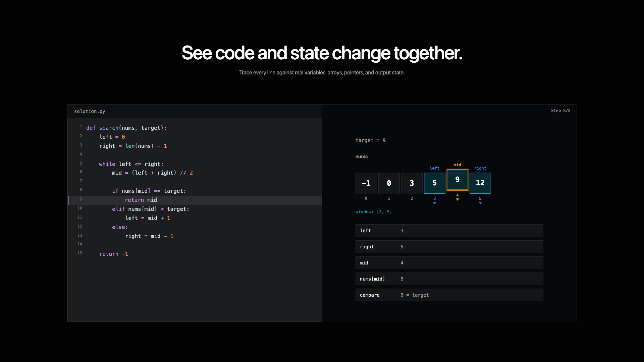Image resolution: width=644 pixels, height=362 pixels.
Task: Click the target = 9 label
Action: coord(371,140)
